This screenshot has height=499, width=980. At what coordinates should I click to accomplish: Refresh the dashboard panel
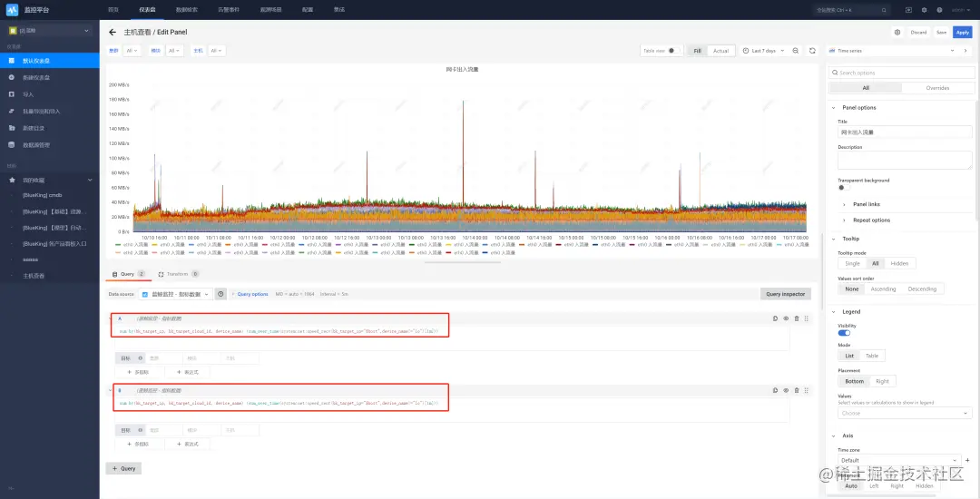812,51
